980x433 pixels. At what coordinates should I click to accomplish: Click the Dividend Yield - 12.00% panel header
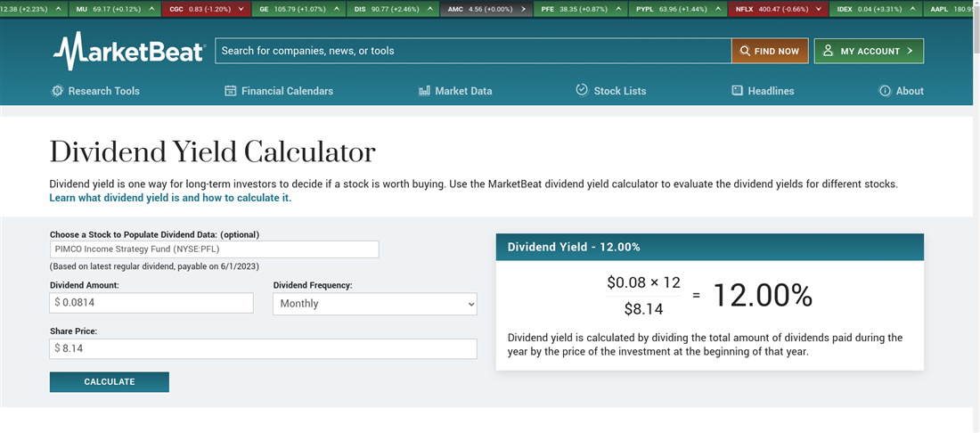[x=709, y=247]
